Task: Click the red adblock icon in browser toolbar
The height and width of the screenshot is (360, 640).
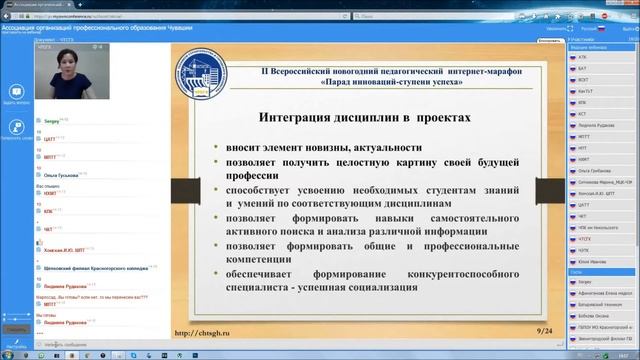Action: [604, 16]
